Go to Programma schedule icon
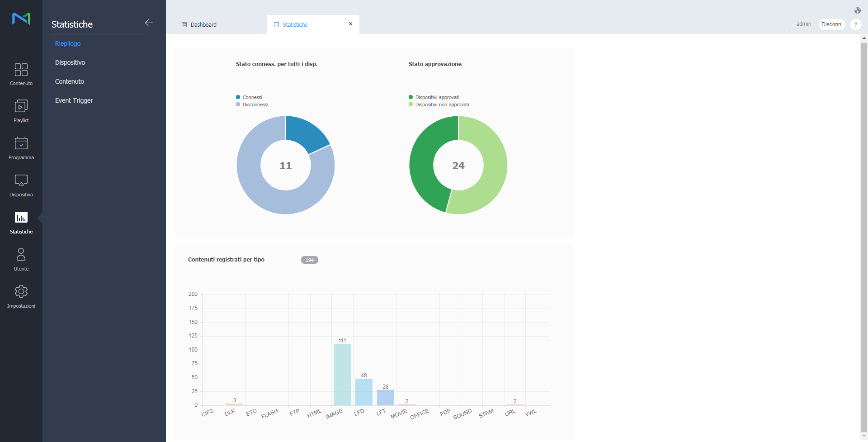Viewport: 868px width, 442px height. (21, 143)
